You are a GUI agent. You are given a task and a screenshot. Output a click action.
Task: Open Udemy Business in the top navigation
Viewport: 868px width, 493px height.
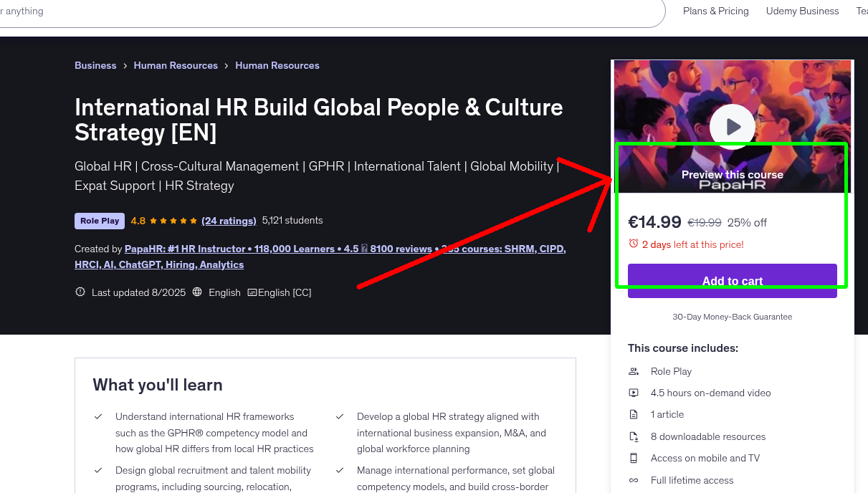[802, 11]
